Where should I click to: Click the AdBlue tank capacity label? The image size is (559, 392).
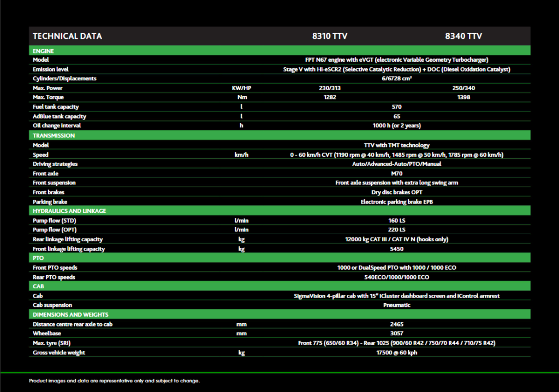tap(60, 116)
